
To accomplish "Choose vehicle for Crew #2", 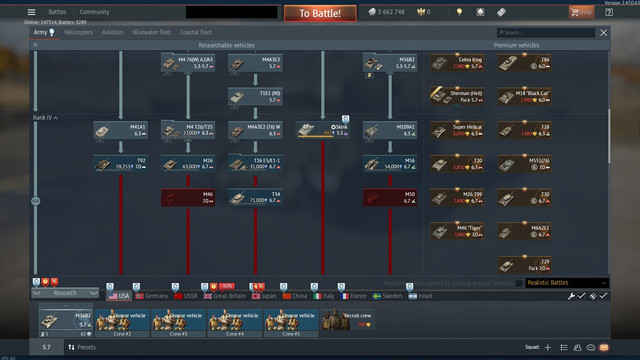I will pos(122,322).
